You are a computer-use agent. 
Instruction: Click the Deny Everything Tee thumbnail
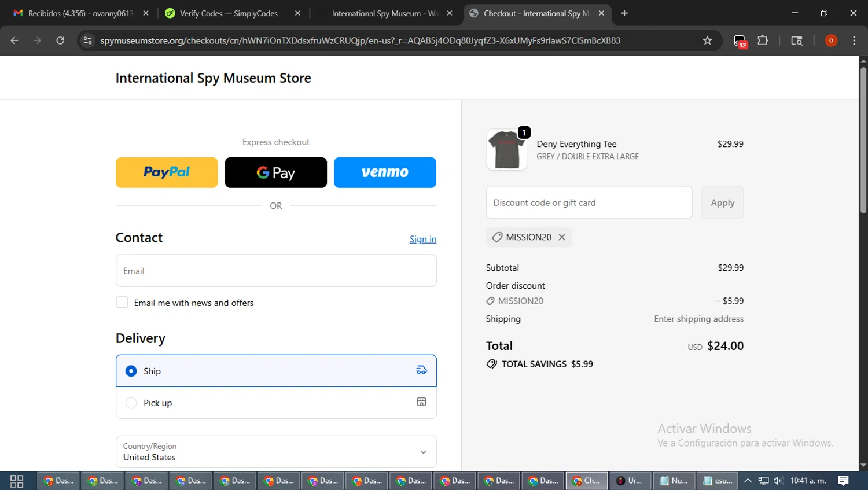(x=507, y=150)
